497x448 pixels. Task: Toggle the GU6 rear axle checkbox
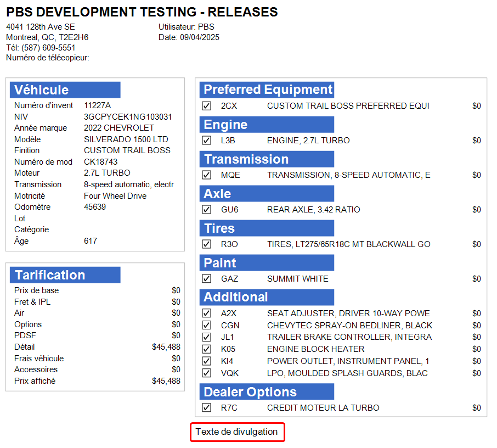(207, 210)
